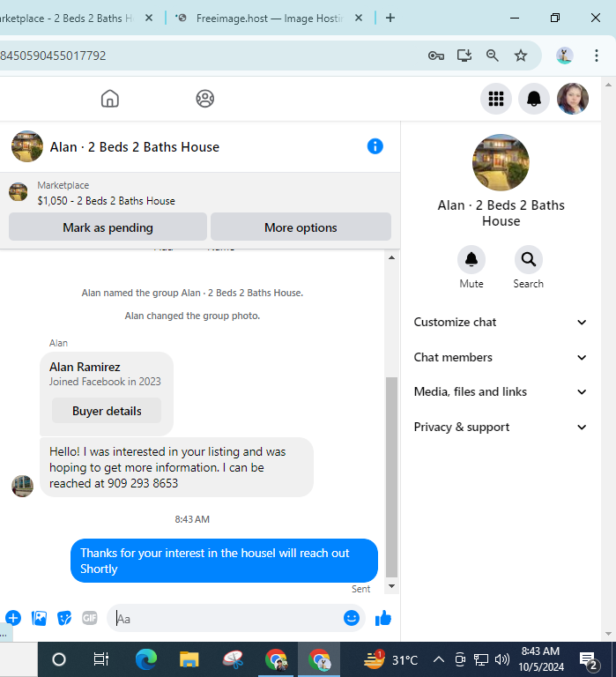Expand the Chat members section
This screenshot has width=616, height=677.
(x=501, y=357)
